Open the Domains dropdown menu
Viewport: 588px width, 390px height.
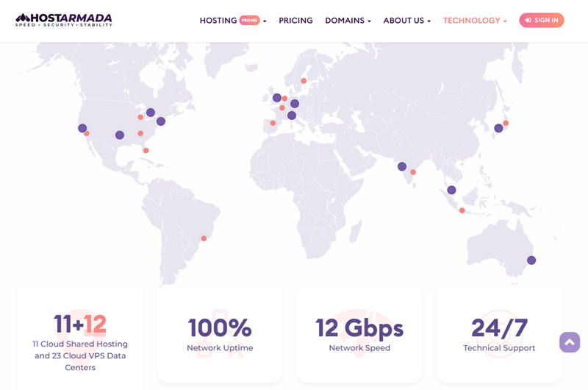tap(348, 21)
